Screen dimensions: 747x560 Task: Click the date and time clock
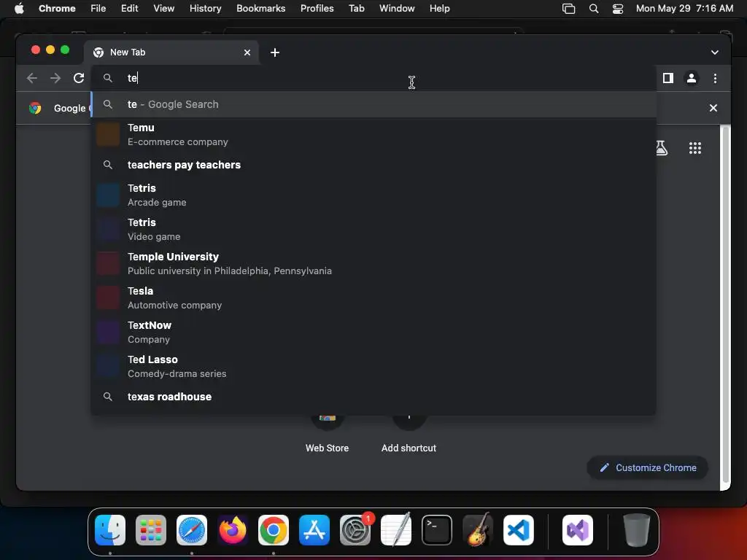[x=684, y=8]
